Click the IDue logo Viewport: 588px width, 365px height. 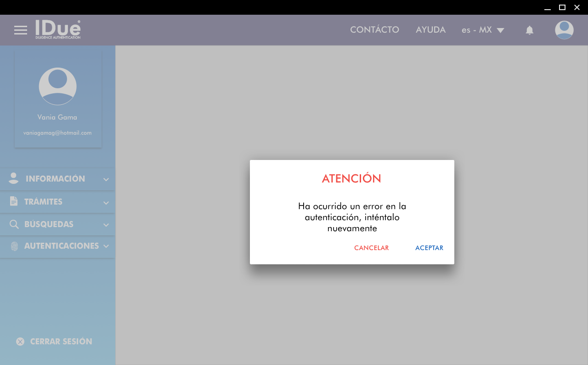58,29
